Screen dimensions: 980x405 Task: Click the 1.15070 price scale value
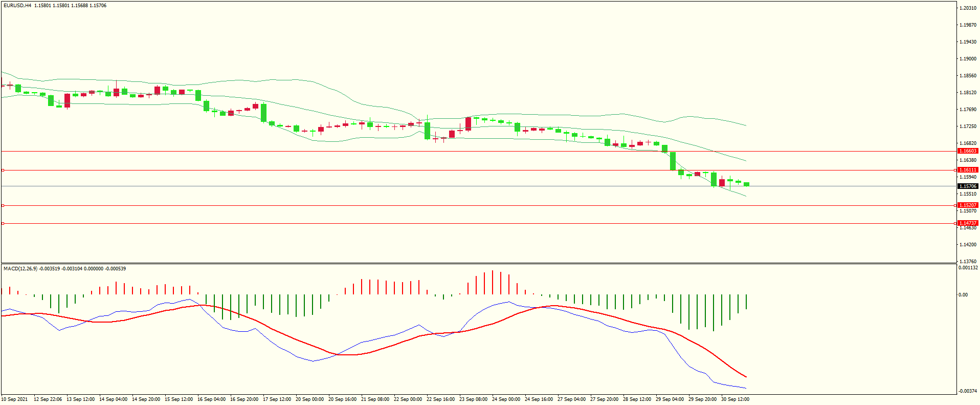[x=968, y=211]
